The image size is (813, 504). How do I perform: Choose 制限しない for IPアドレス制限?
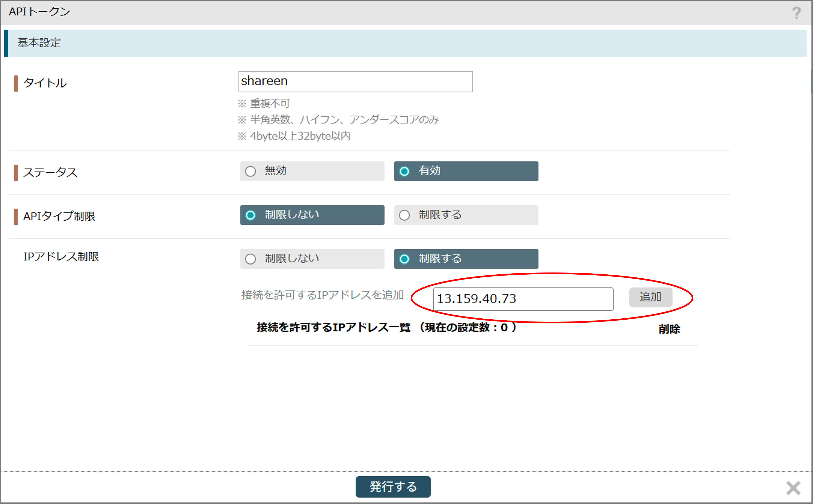pos(312,259)
